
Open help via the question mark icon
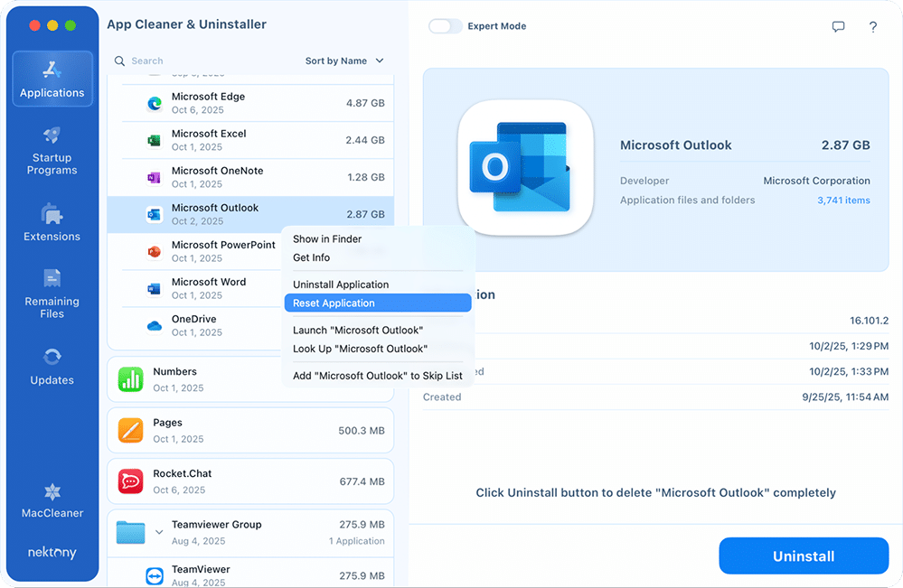[872, 27]
